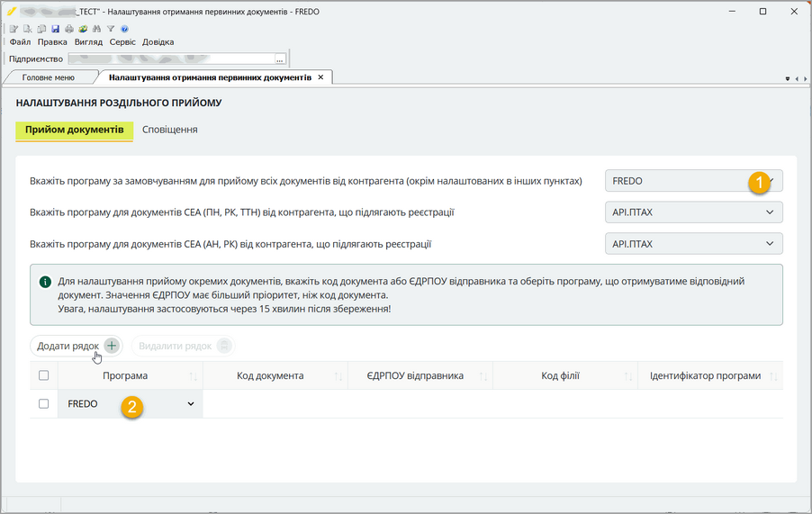Open the Довідка menu
This screenshot has width=812, height=514.
pos(158,42)
